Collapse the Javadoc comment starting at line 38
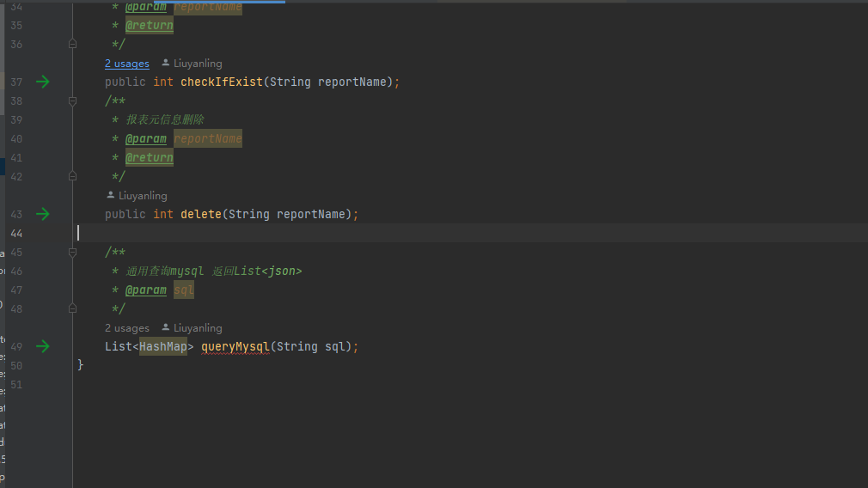 click(73, 101)
